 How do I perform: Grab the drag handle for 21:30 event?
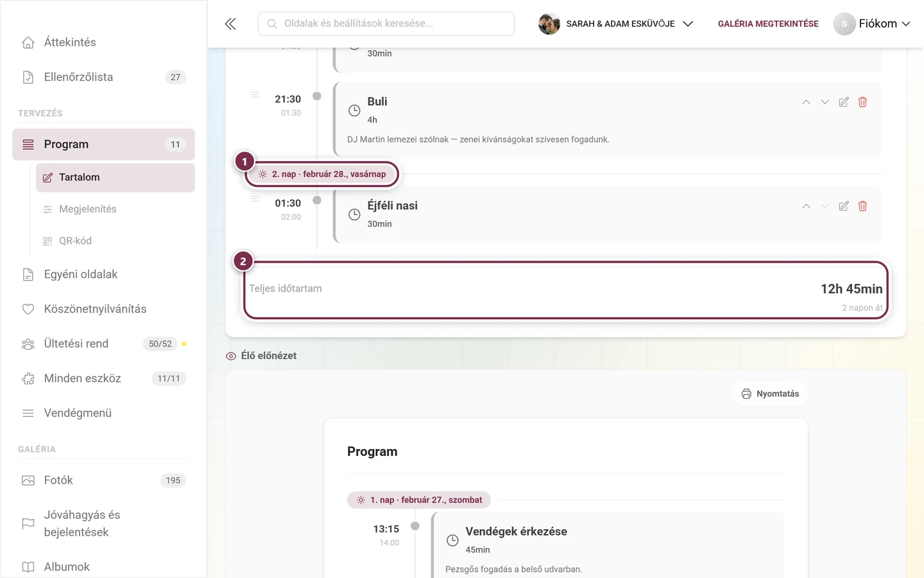[255, 95]
